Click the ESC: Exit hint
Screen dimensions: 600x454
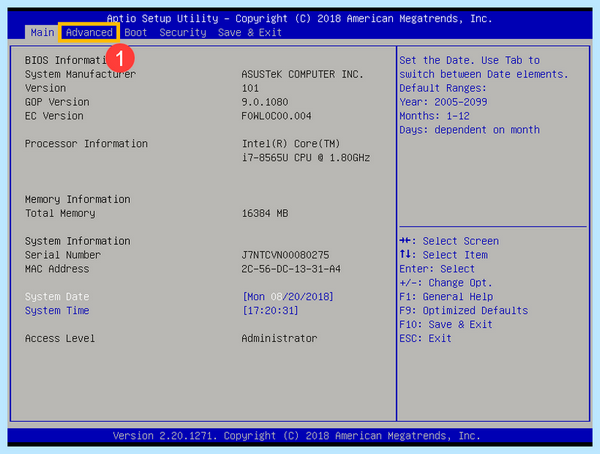425,338
